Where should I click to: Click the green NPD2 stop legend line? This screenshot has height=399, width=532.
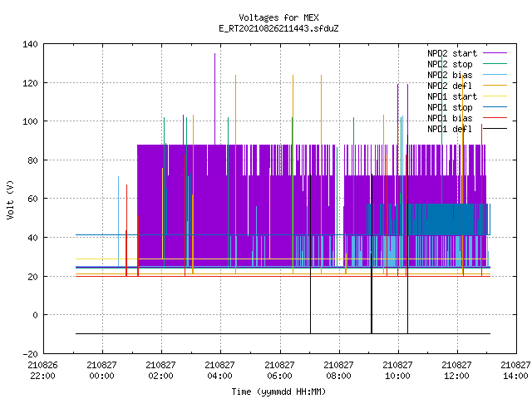(x=495, y=63)
